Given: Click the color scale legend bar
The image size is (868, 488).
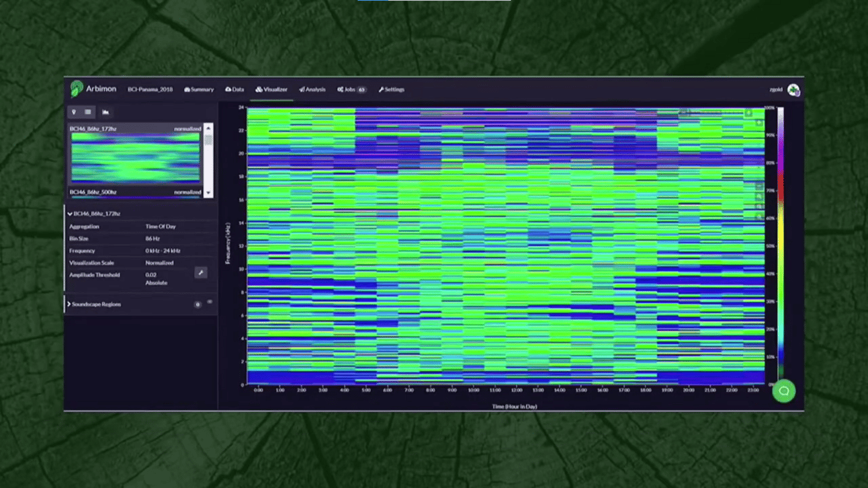Looking at the screenshot, I should (x=779, y=245).
